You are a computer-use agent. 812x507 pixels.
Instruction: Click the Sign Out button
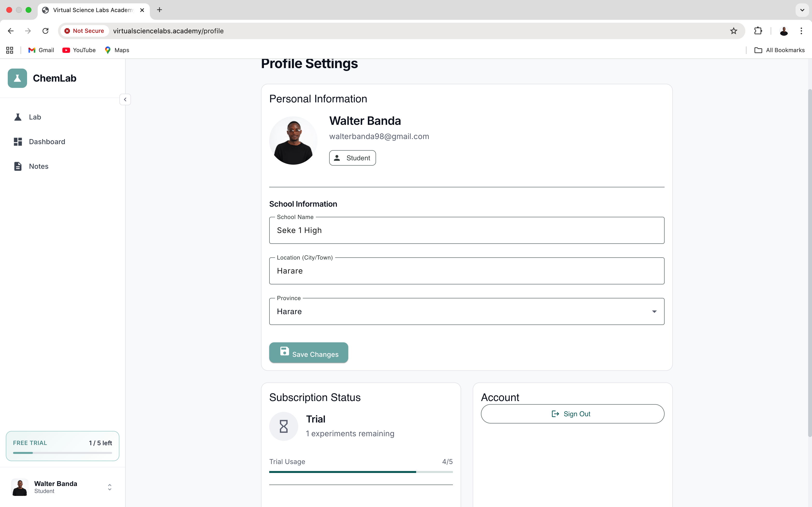(x=572, y=414)
